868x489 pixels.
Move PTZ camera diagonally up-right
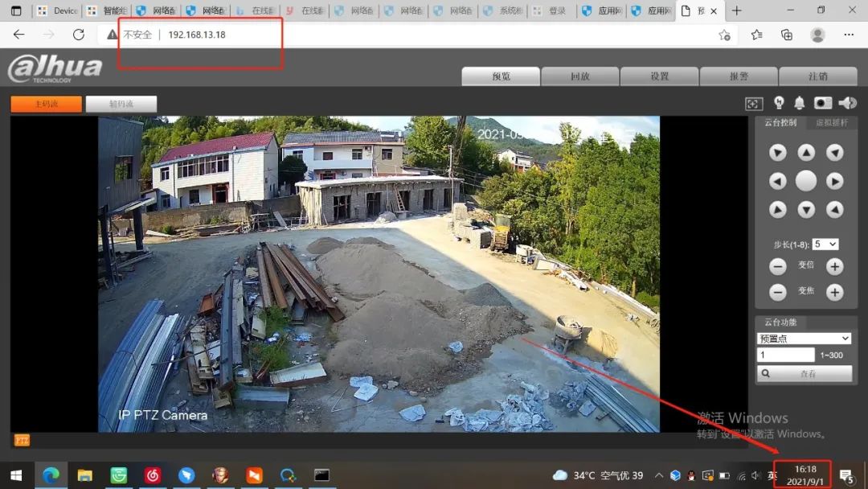click(x=835, y=152)
